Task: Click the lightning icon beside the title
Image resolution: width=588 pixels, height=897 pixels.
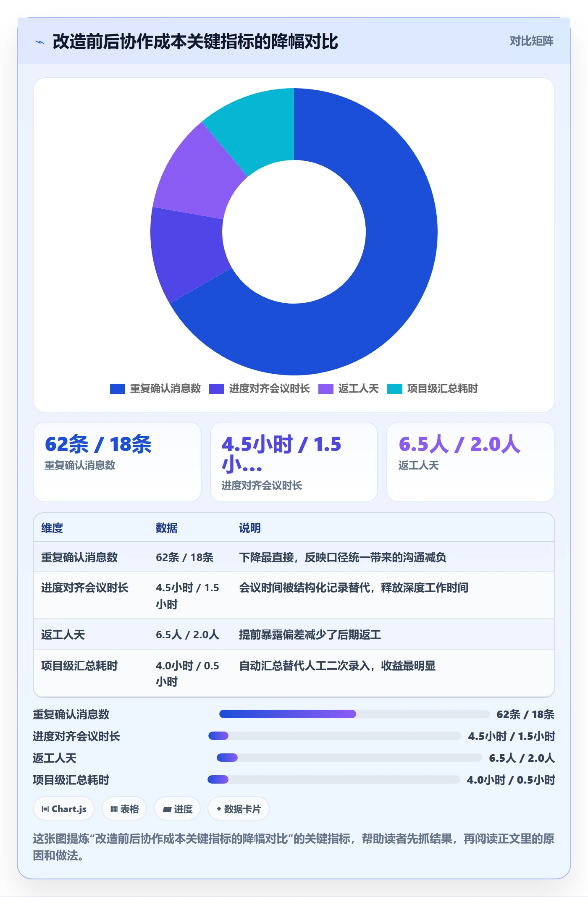Action: (40, 42)
